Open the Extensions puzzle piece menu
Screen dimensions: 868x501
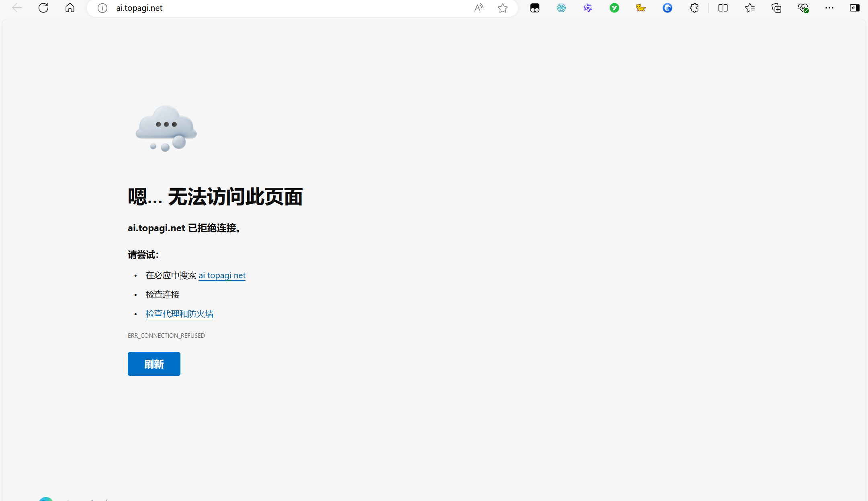pos(694,8)
